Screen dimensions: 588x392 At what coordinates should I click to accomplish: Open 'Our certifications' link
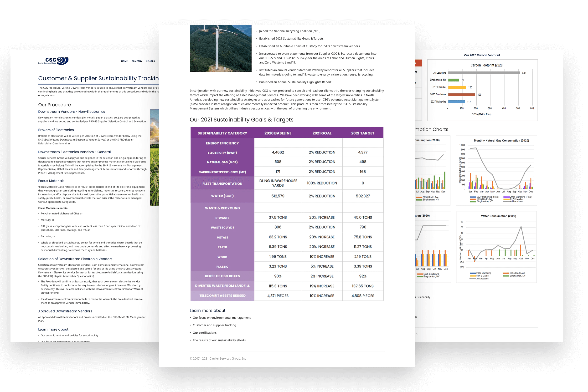(x=204, y=333)
